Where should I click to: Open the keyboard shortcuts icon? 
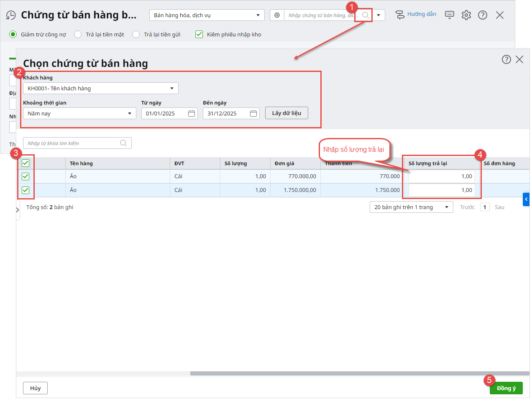click(450, 15)
